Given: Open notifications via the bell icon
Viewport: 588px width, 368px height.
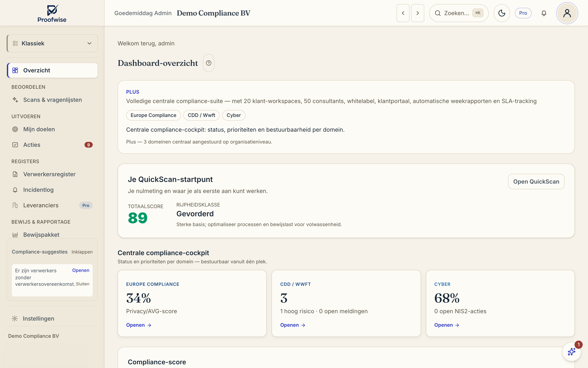Looking at the screenshot, I should 544,13.
